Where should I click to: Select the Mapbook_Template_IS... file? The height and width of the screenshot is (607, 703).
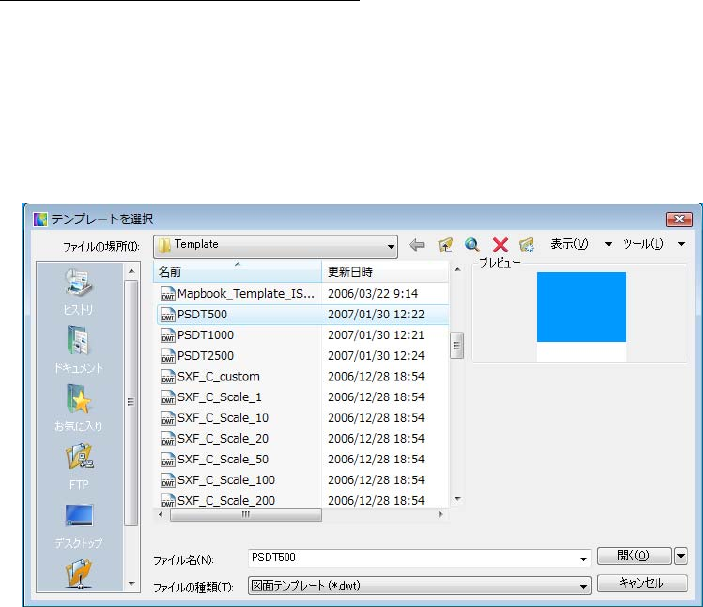coord(246,294)
